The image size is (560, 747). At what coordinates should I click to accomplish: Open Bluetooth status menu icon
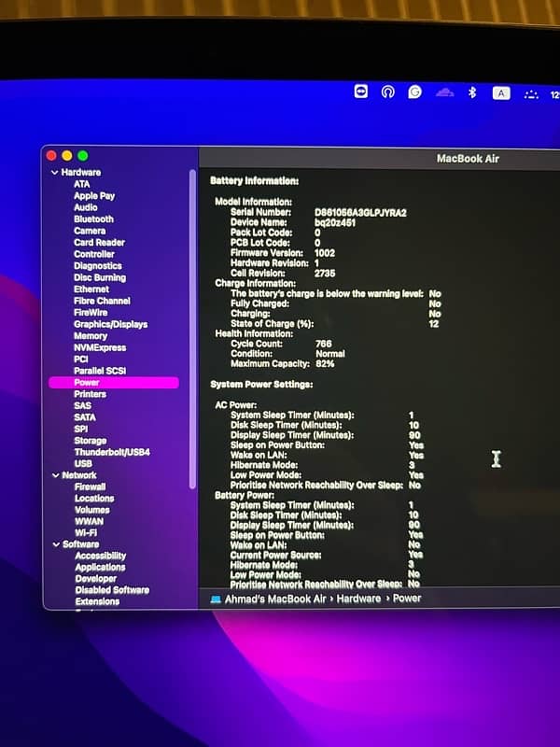[472, 92]
